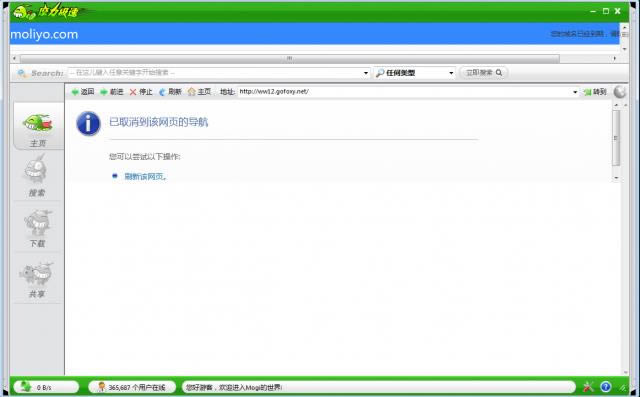Click the horizontal scrollbar thumb
The height and width of the screenshot is (397, 640).
pos(289,59)
